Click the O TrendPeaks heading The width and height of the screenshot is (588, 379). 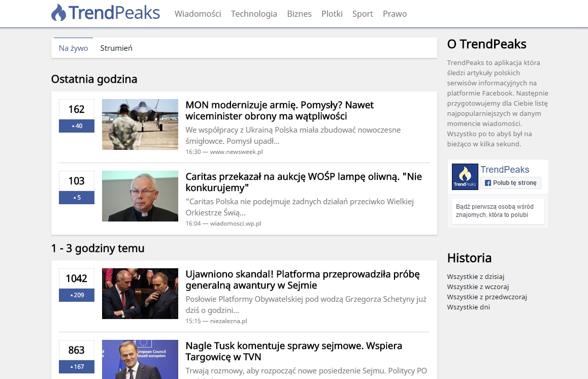(x=487, y=44)
